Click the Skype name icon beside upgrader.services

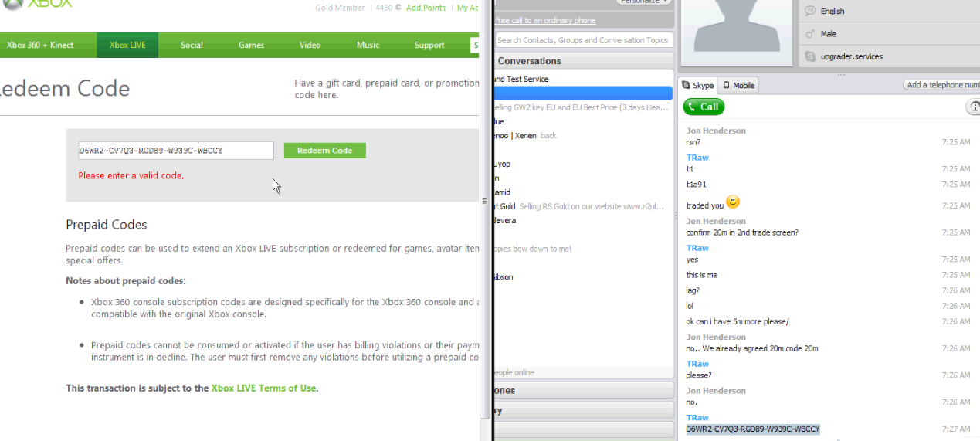pos(810,56)
